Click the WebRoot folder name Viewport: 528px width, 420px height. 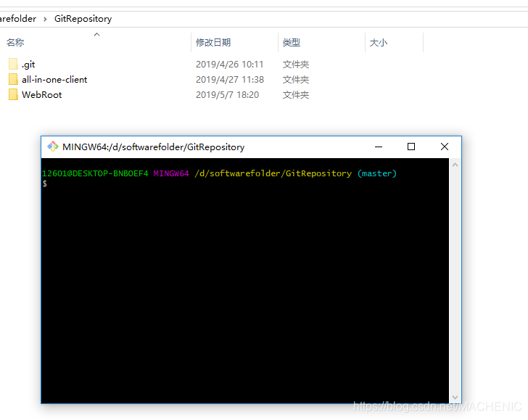42,94
